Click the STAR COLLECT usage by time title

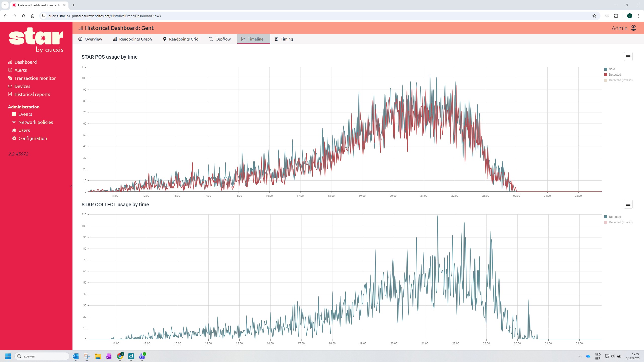[x=115, y=205]
